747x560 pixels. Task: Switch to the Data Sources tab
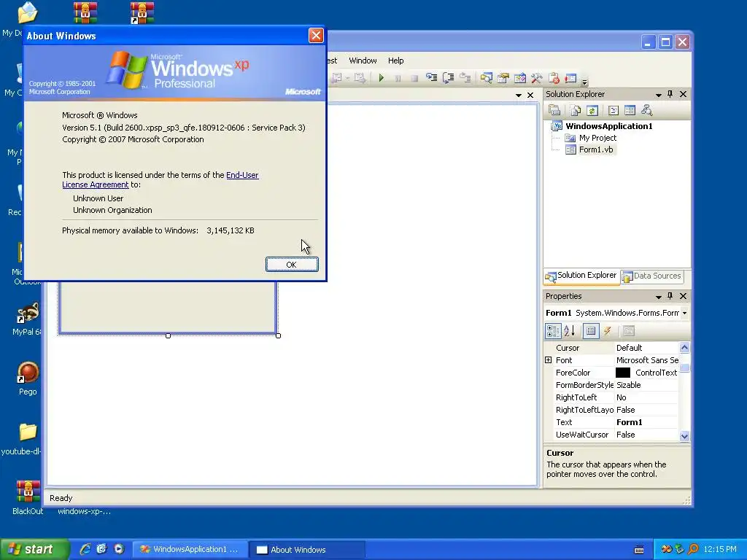point(651,276)
